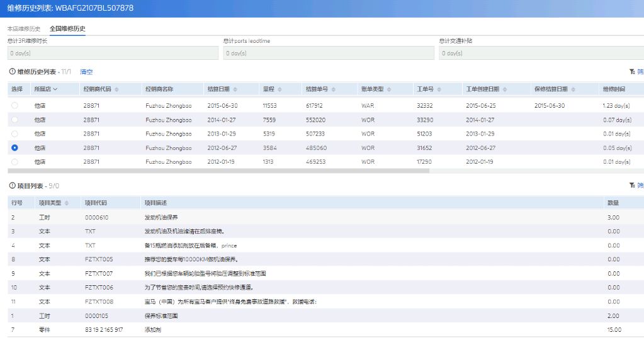Sort by 工单号 column sort icon
Viewport: 644px width, 352px height.
pos(439,89)
